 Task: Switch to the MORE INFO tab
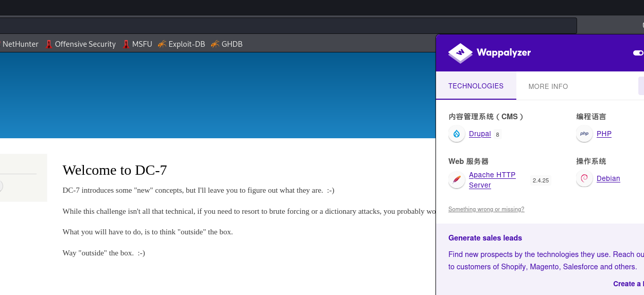point(548,86)
